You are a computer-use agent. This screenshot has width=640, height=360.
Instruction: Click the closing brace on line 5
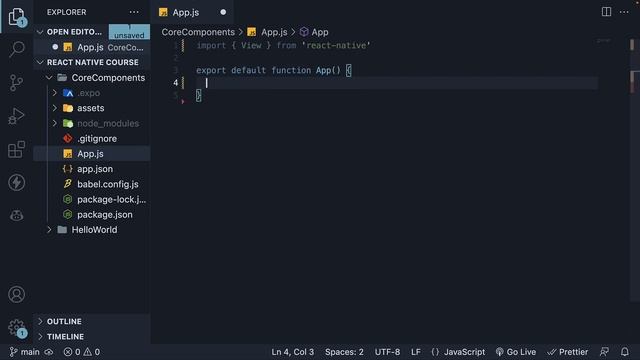198,96
